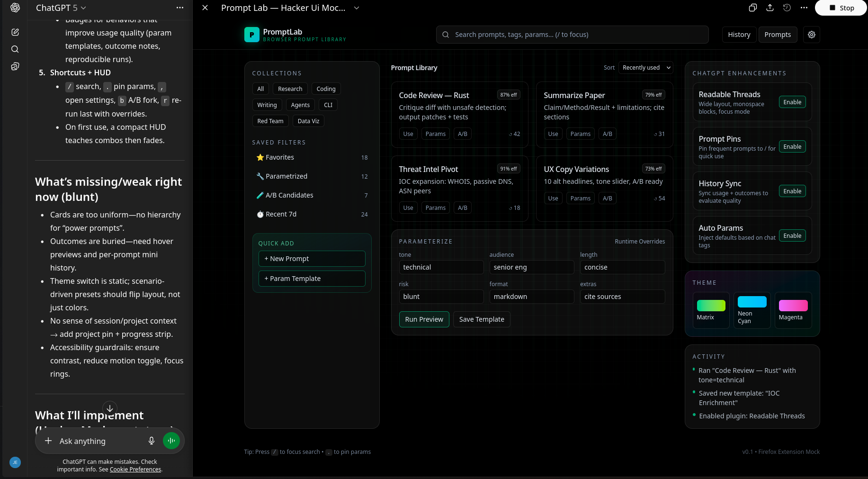The height and width of the screenshot is (479, 868).
Task: Open PromptLab settings gear
Action: coord(812,35)
